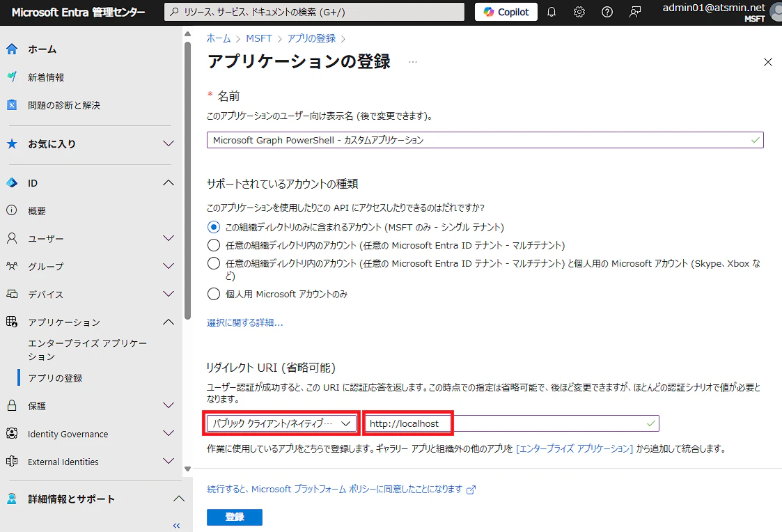Select the multitenant Entra ID only radio option
This screenshot has width=782, height=532.
click(x=214, y=245)
